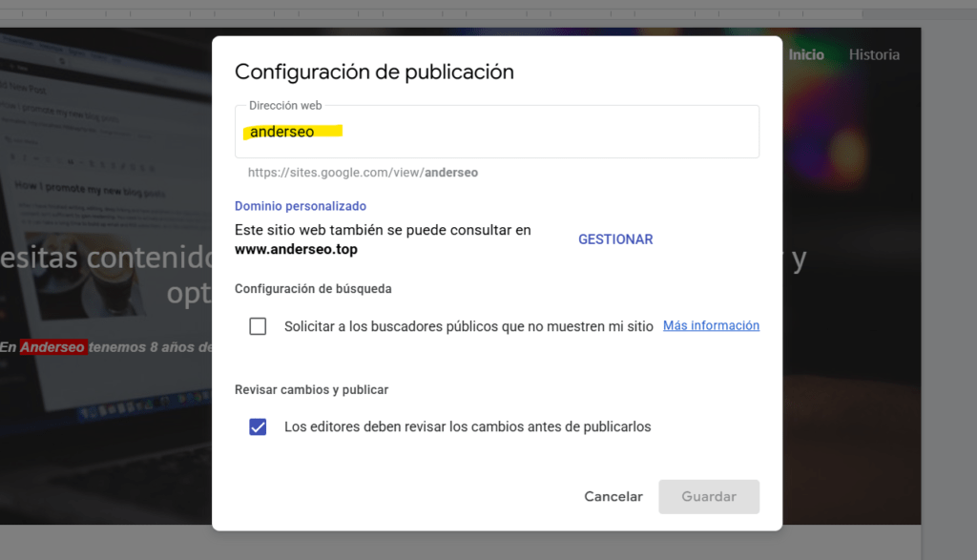
Task: Select the Historia page in site navigation
Action: pyautogui.click(x=874, y=54)
